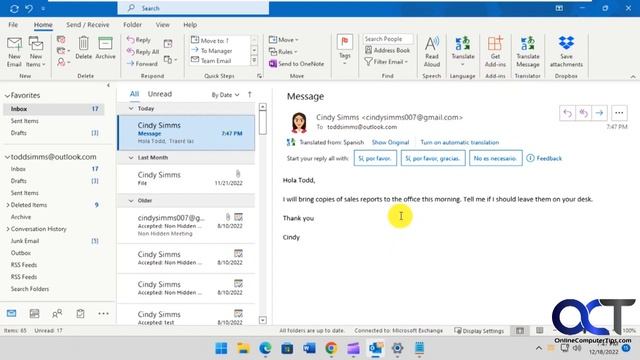Image resolution: width=640 pixels, height=360 pixels.
Task: Choose suggested reply 'Sí, por favor, gracias.'
Action: [x=433, y=158]
